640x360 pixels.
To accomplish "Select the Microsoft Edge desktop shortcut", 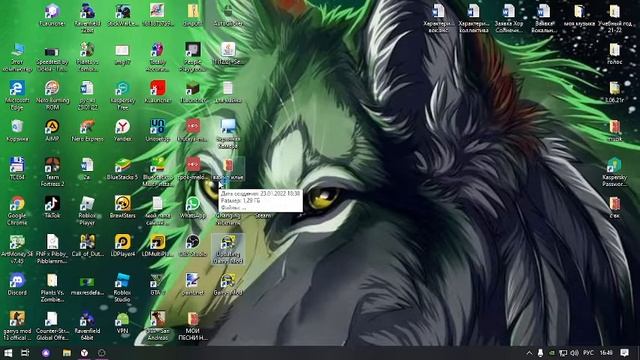I will click(17, 95).
